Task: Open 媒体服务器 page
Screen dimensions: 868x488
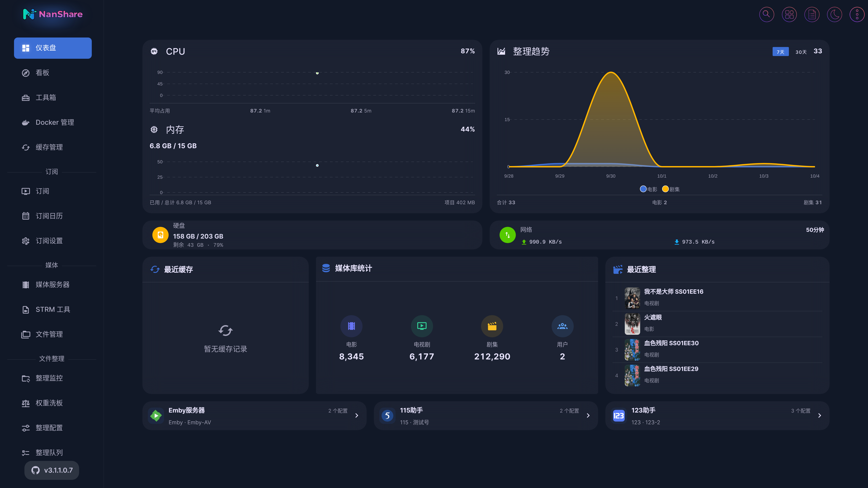Action: tap(53, 285)
